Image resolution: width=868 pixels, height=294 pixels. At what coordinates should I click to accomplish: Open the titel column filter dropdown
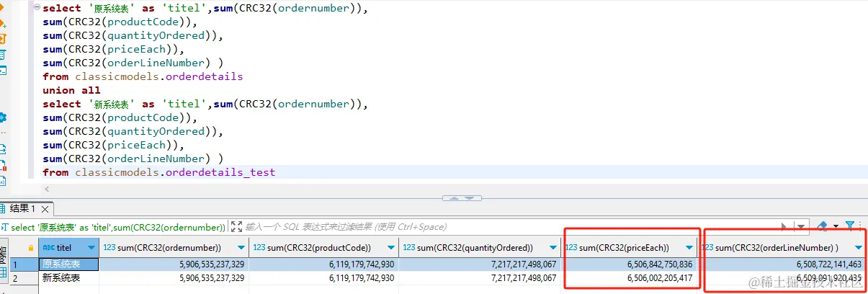point(91,248)
